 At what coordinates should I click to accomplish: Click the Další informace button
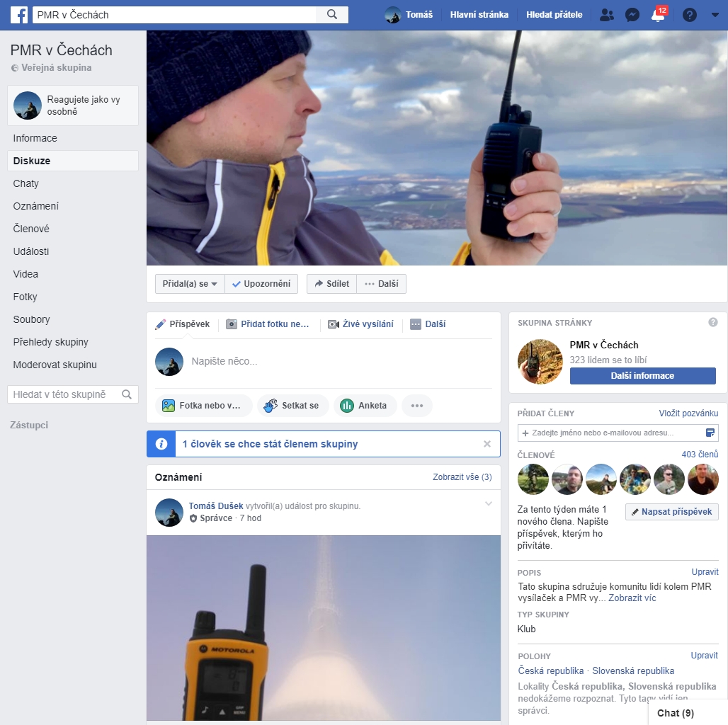642,376
